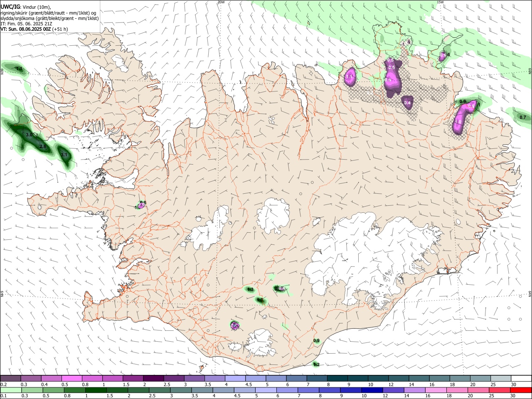
Task: Select the upper legend swatch between 0.8 and 1
Action: (x=92, y=378)
